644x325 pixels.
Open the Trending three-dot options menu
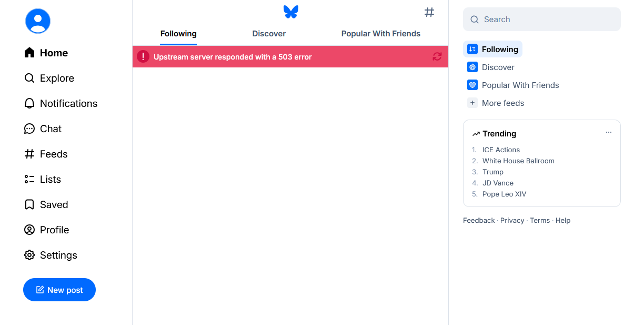pyautogui.click(x=609, y=133)
